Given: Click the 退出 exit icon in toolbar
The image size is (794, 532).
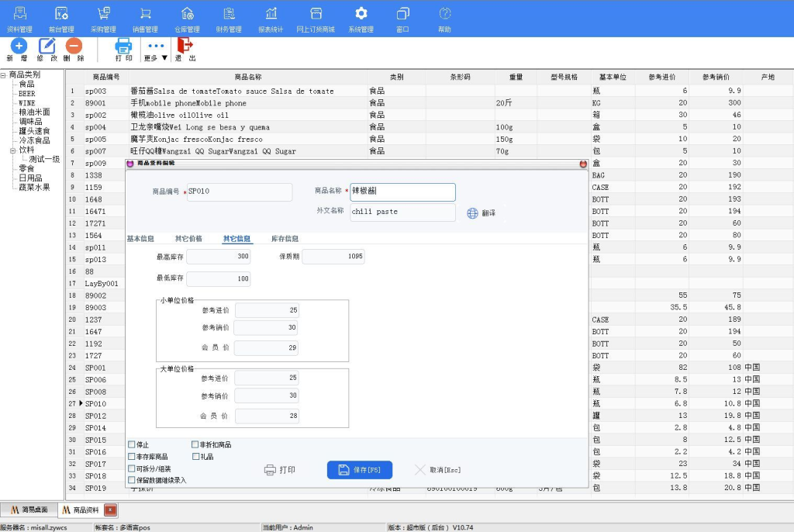Looking at the screenshot, I should [x=185, y=47].
